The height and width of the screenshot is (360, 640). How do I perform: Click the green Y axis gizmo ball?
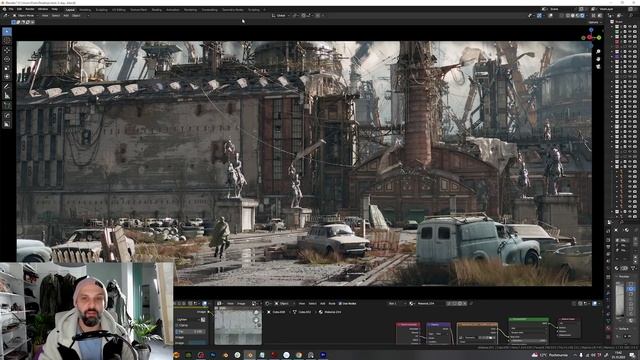coord(599,38)
